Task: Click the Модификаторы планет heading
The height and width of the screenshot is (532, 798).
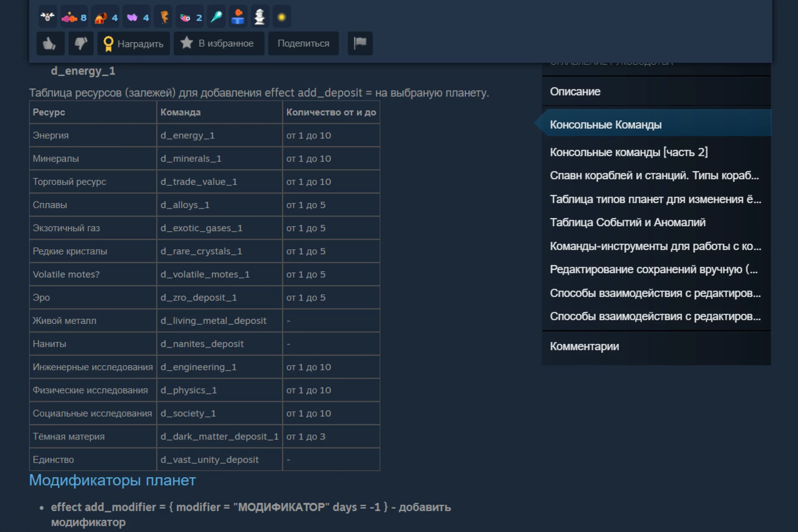Action: click(112, 480)
